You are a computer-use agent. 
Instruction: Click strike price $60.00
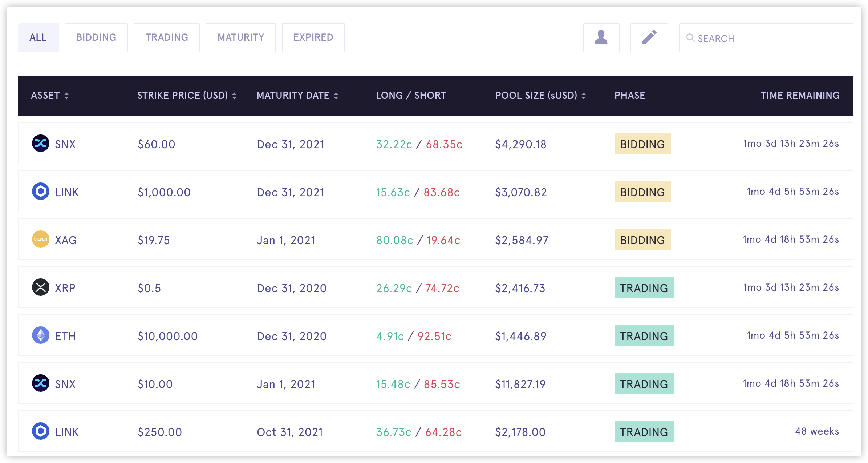[156, 144]
